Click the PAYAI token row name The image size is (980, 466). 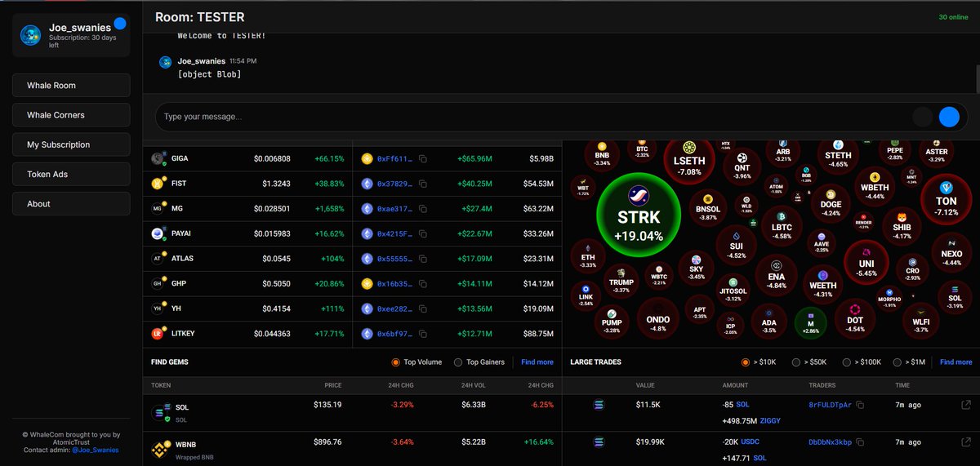pyautogui.click(x=183, y=234)
